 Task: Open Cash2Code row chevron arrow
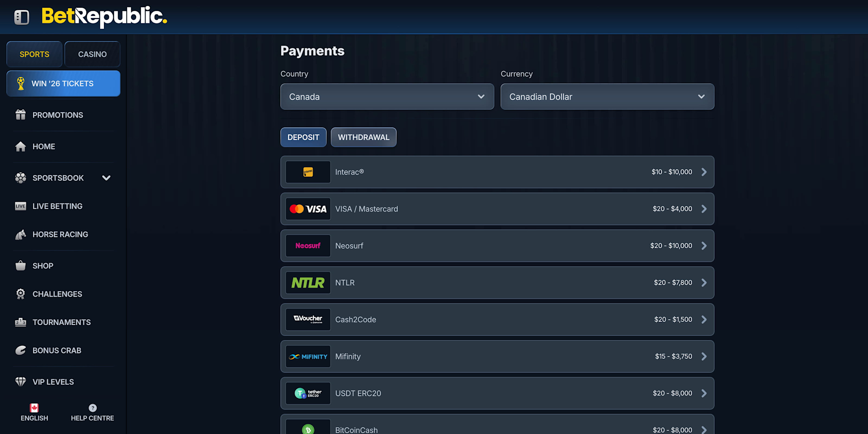704,320
